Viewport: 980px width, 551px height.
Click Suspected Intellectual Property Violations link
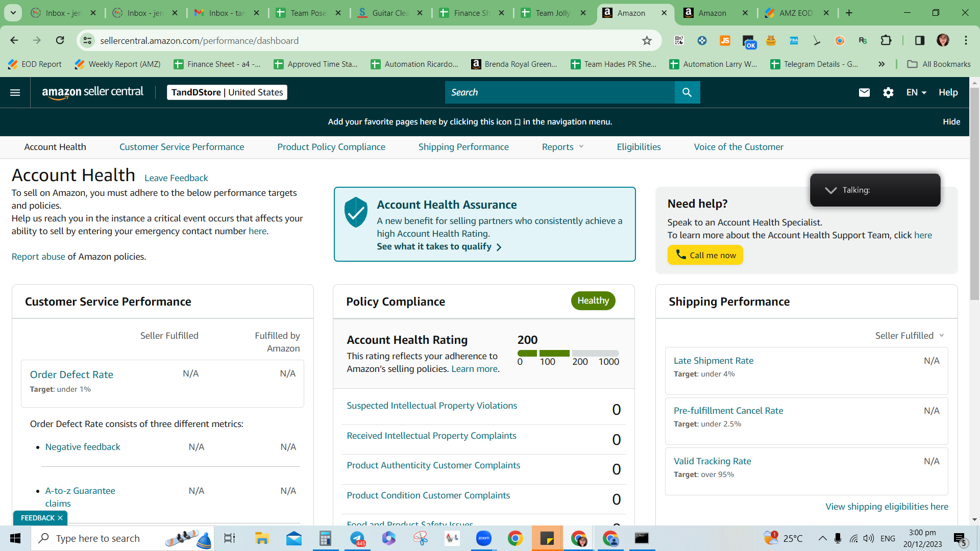(432, 406)
